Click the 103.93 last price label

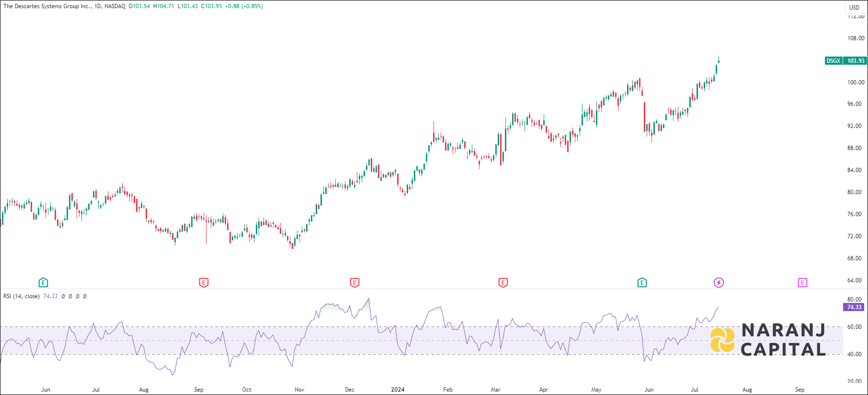[856, 61]
